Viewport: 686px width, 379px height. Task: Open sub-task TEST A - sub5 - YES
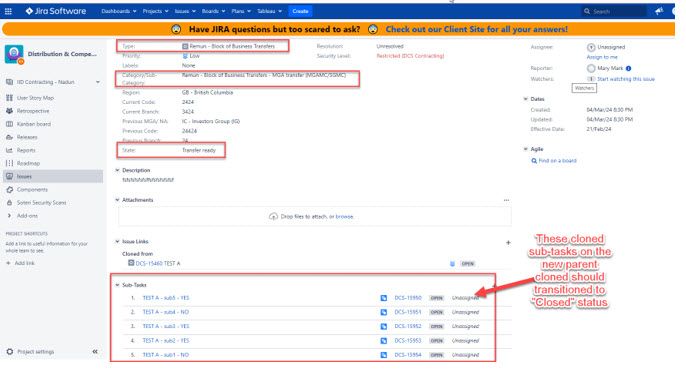166,298
